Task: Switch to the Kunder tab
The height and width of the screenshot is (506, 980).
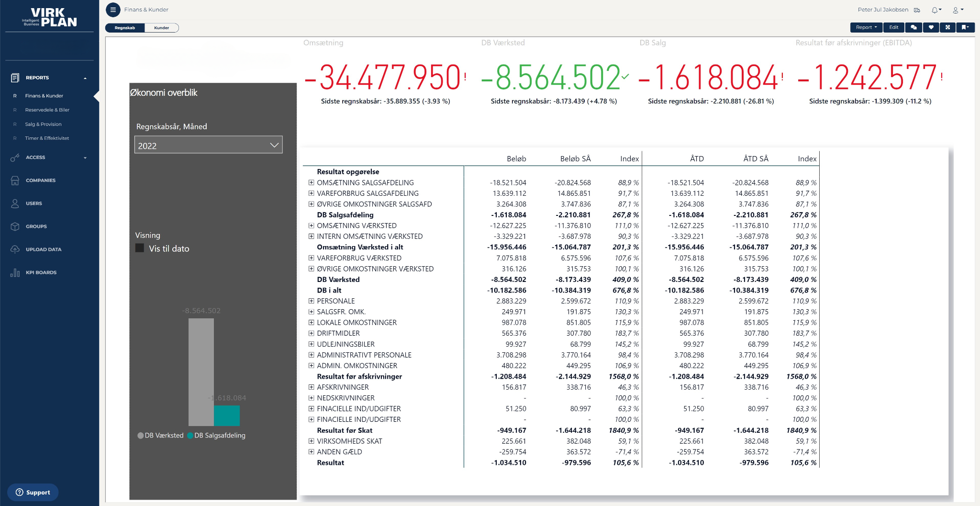Action: tap(162, 28)
